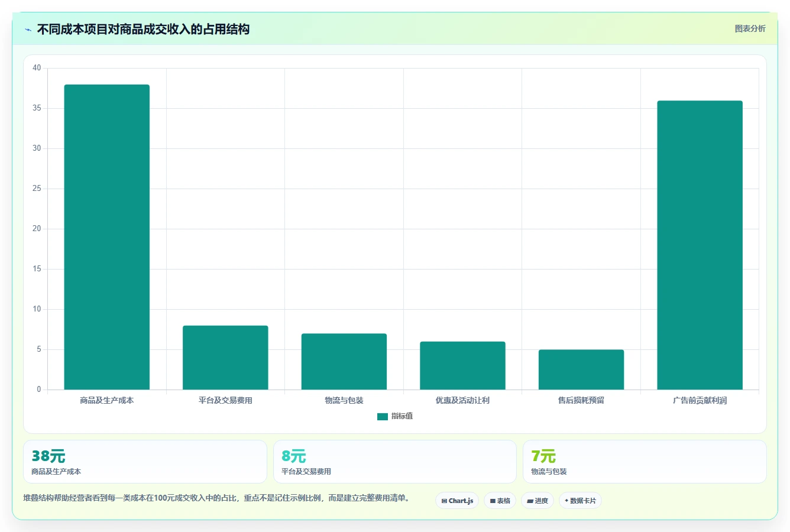Toggle the 指标值 legend color swatch
Image resolution: width=790 pixels, height=532 pixels.
(x=382, y=417)
